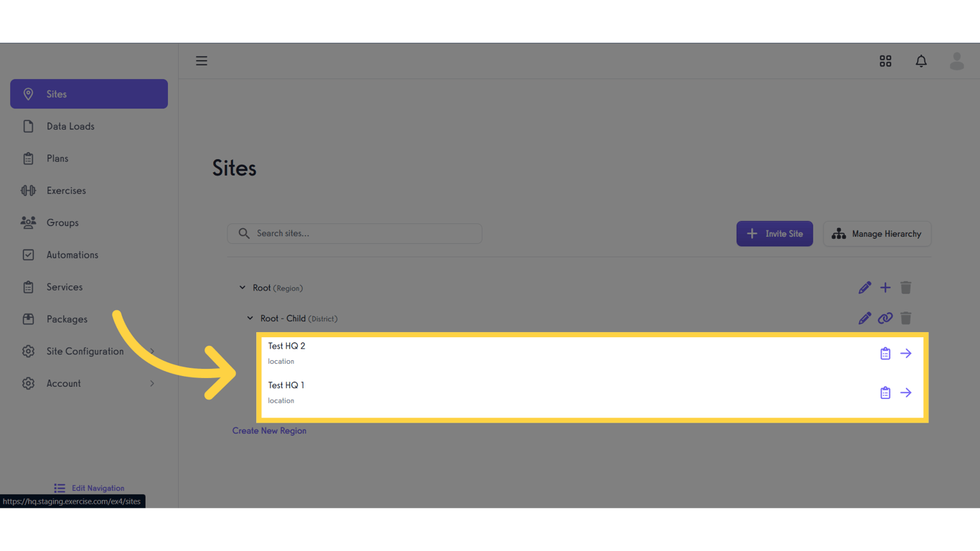The image size is (980, 551).
Task: Click the link icon next to Root - Child
Action: click(x=885, y=318)
